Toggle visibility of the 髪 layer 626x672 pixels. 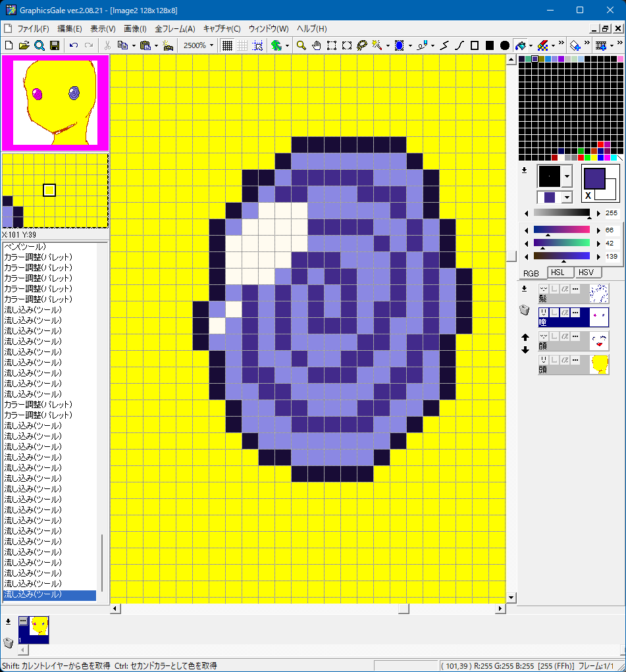click(x=544, y=290)
